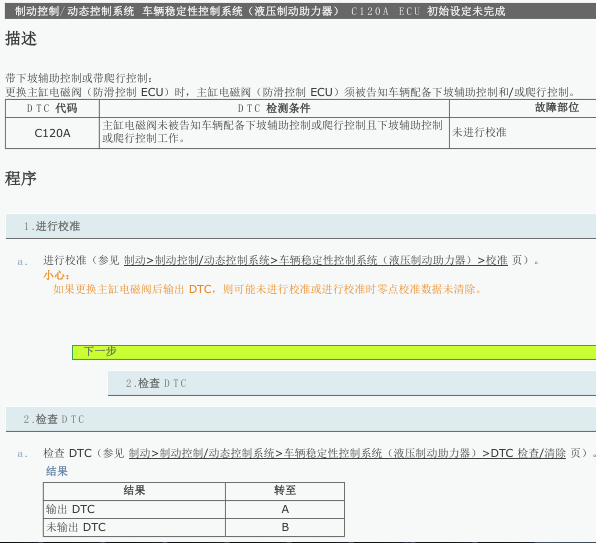Click the 带下坡辅助控制或带爬行控制 line
This screenshot has width=596, height=543.
[79, 78]
